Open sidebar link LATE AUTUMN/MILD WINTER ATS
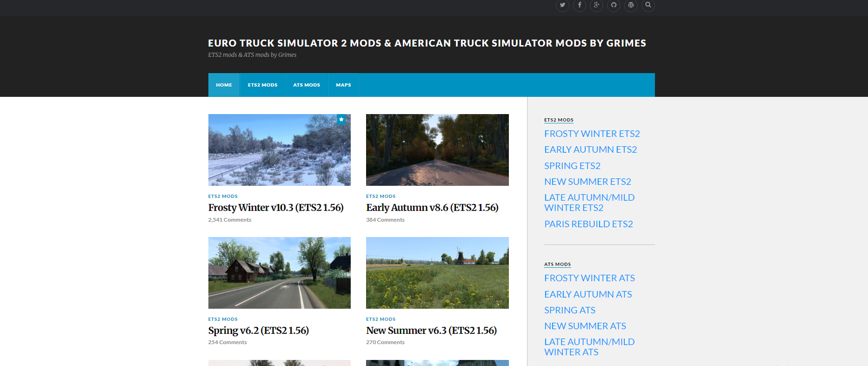 coord(589,347)
